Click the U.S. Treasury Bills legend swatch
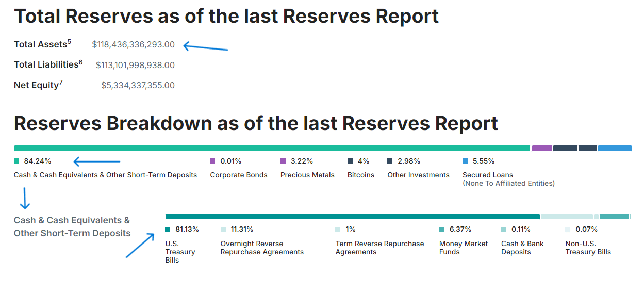Screen dimensions: 644x292 pos(168,230)
